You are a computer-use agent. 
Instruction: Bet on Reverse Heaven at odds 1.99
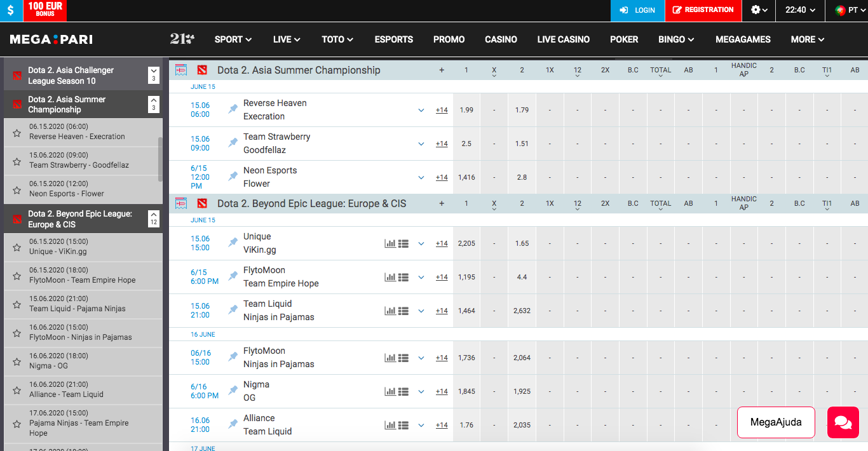466,110
